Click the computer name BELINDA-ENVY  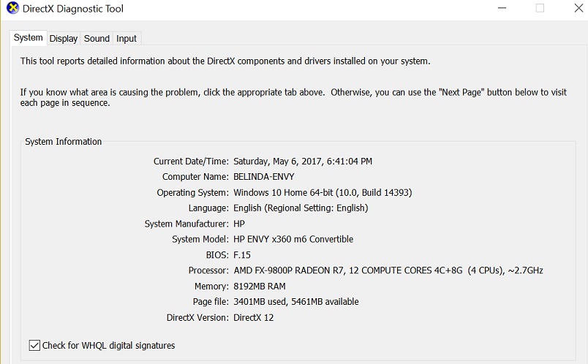tap(263, 177)
